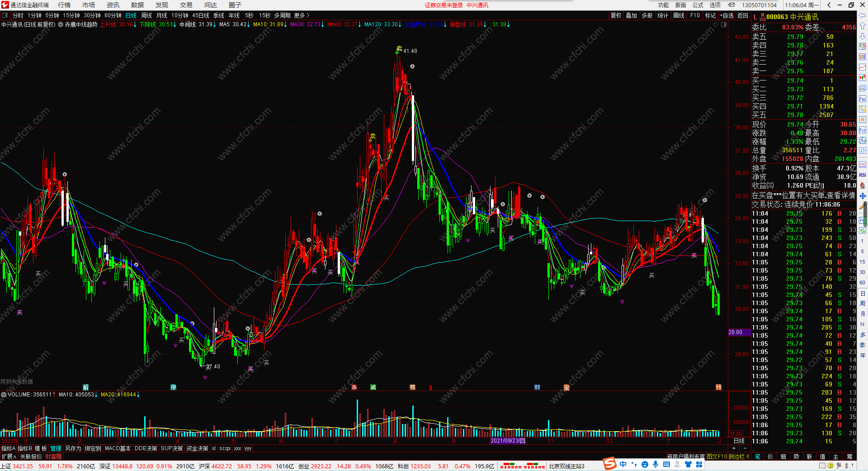Image resolution: width=868 pixels, height=471 pixels.
Task: Toggle the circle icon before 赤鹰中线趋势
Action: [61, 24]
